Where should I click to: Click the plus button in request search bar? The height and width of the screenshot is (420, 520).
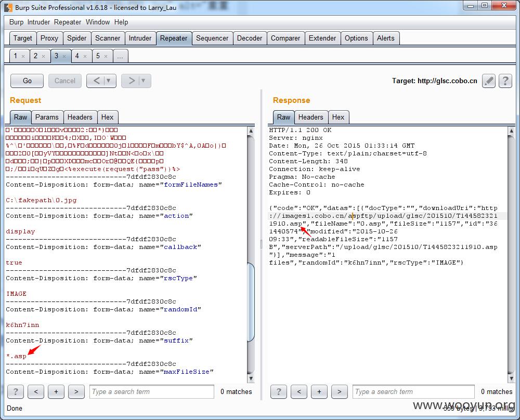[56, 391]
